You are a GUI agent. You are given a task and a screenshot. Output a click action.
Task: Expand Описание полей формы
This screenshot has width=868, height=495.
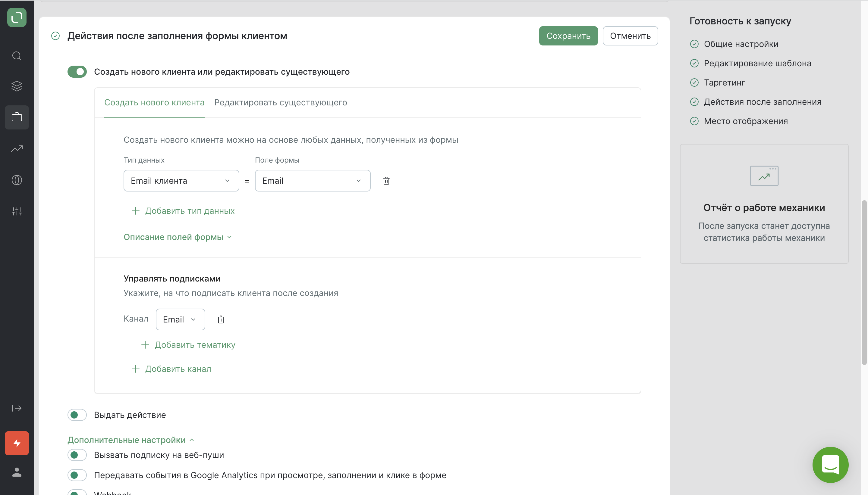pyautogui.click(x=178, y=237)
